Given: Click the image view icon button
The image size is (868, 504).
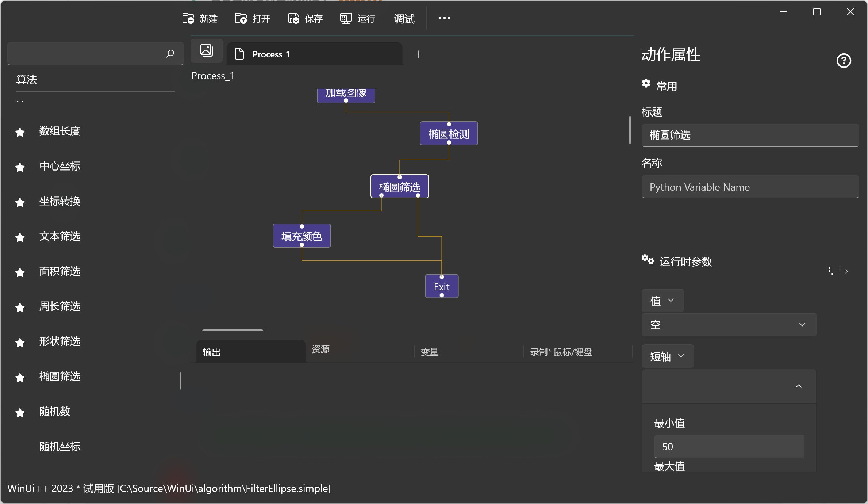Looking at the screenshot, I should (207, 51).
